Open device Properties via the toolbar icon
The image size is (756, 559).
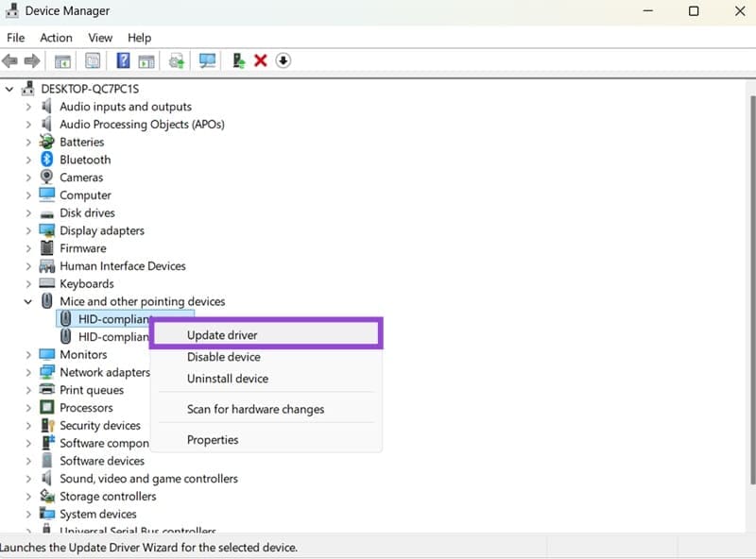coord(92,59)
